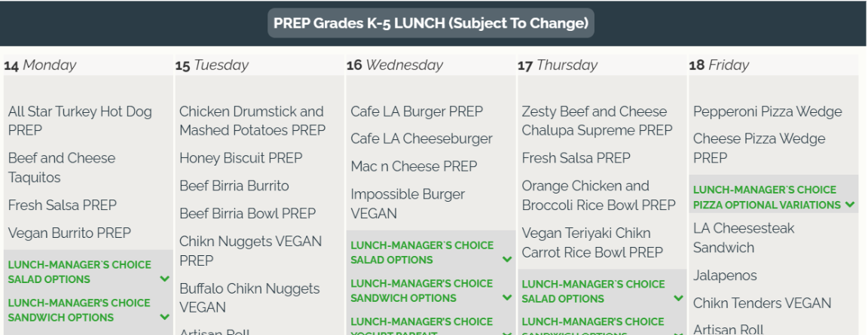The image size is (868, 335).
Task: Expand Thursday's Salad Options chevron
Action: coord(678,298)
